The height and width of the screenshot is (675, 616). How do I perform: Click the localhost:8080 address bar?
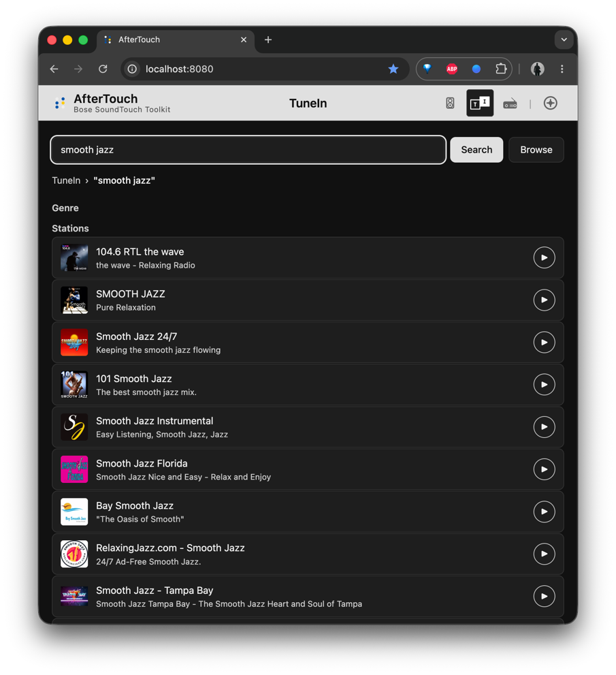pyautogui.click(x=265, y=69)
